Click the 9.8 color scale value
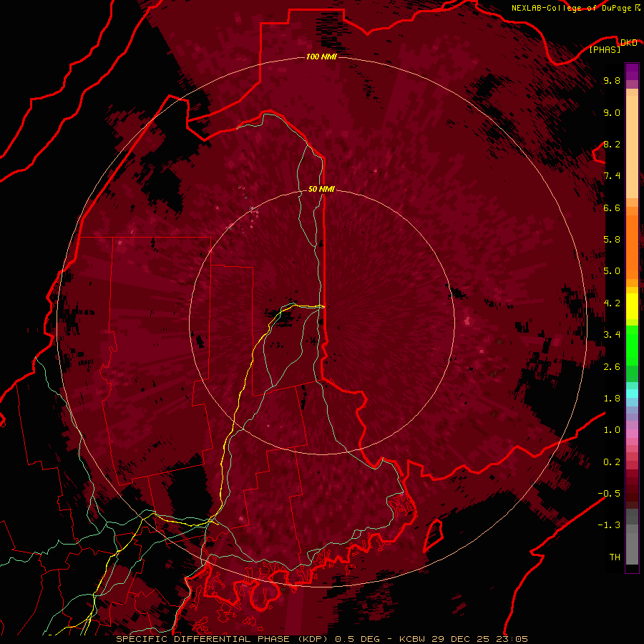This screenshot has height=644, width=644. pos(612,81)
